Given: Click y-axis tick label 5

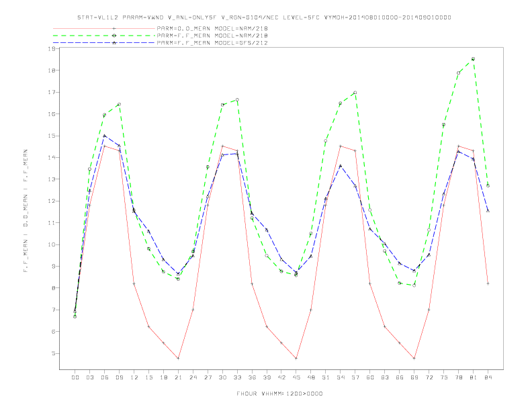Looking at the screenshot, I should coord(53,353).
